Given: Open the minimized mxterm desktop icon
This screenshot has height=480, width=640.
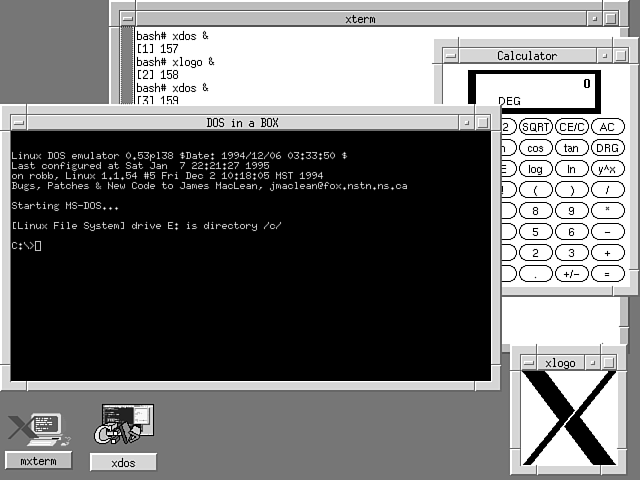Looking at the screenshot, I should click(x=37, y=430).
